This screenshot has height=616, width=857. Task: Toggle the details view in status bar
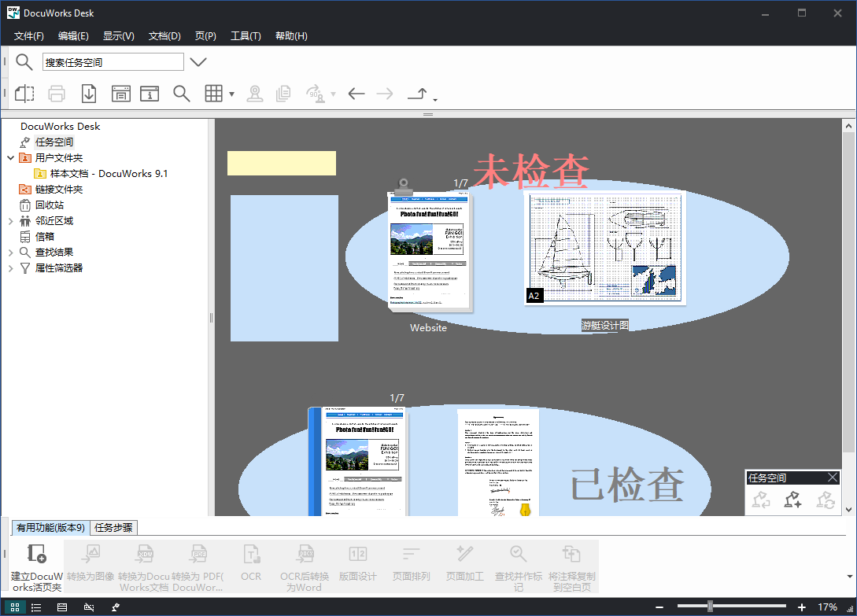62,607
